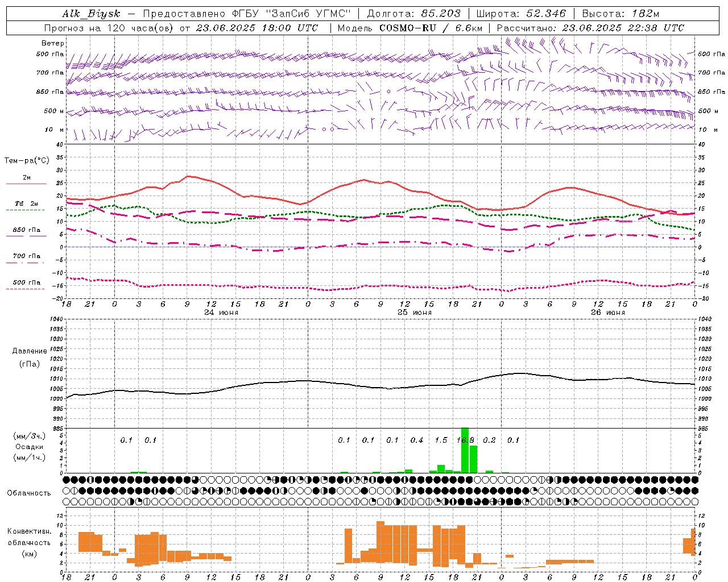The width and height of the screenshot is (728, 582).
Task: Click the "16.8" precipitation value
Action: 465,440
